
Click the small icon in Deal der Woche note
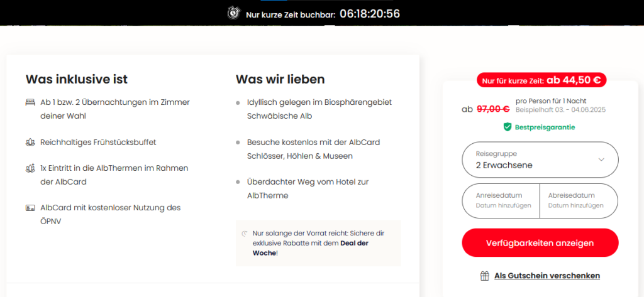point(245,234)
